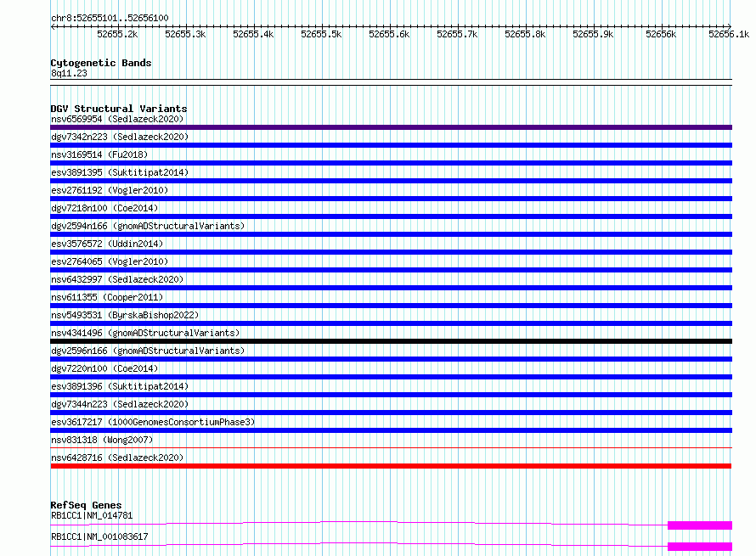Screen dimensions: 756x556
Task: Open the esv3617217 (1000GenomesConsortiumPhase3) label
Action: (153, 422)
